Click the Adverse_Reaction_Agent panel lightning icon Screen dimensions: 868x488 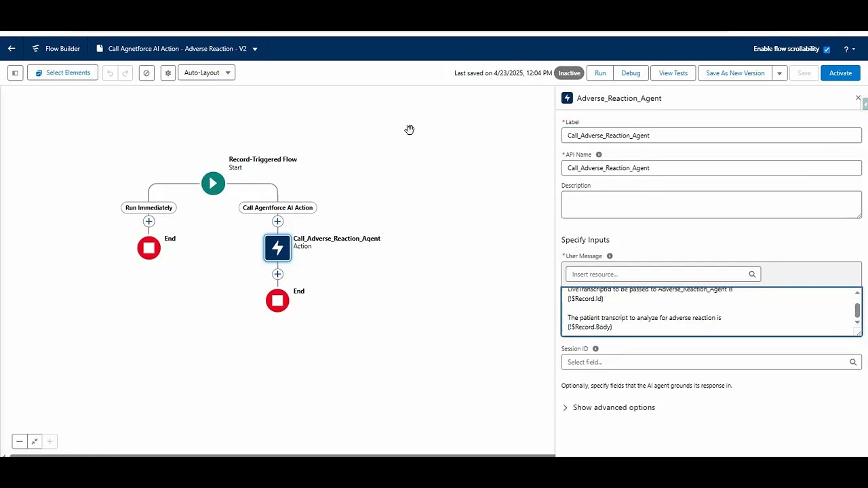pos(568,98)
